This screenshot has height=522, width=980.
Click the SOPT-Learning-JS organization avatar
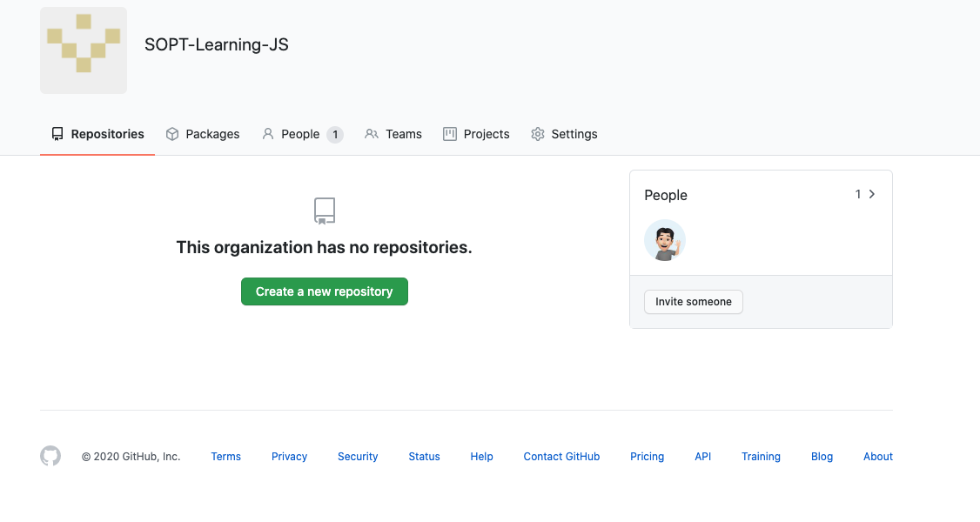(84, 50)
